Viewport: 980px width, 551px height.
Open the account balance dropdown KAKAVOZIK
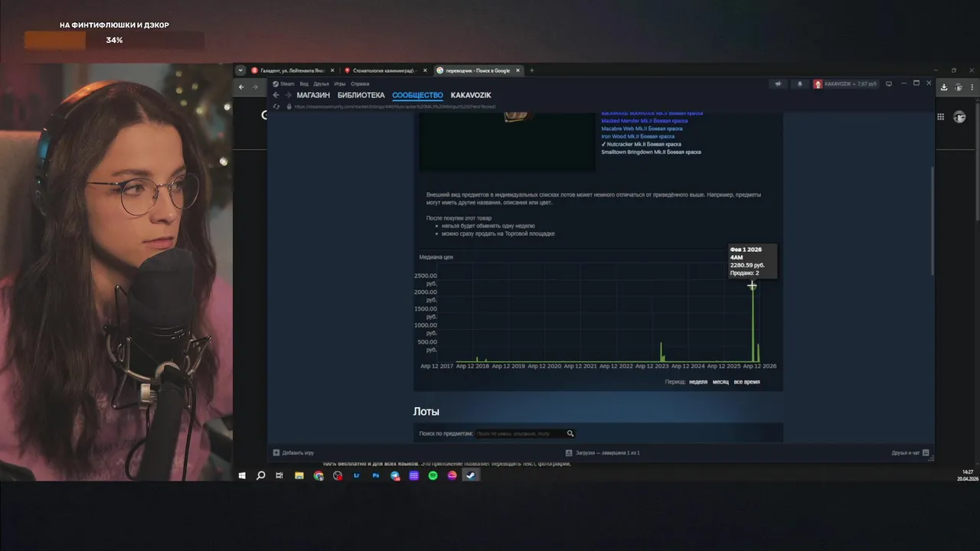pyautogui.click(x=850, y=83)
